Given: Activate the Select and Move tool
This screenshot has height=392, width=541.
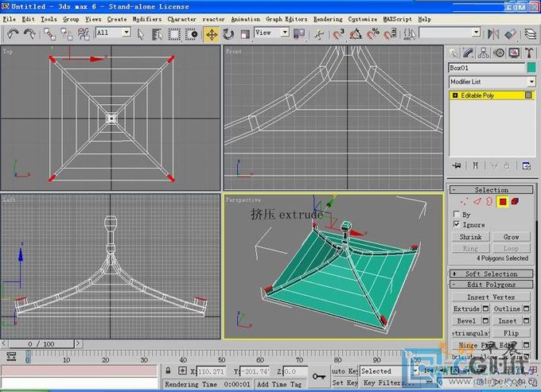Looking at the screenshot, I should point(212,34).
